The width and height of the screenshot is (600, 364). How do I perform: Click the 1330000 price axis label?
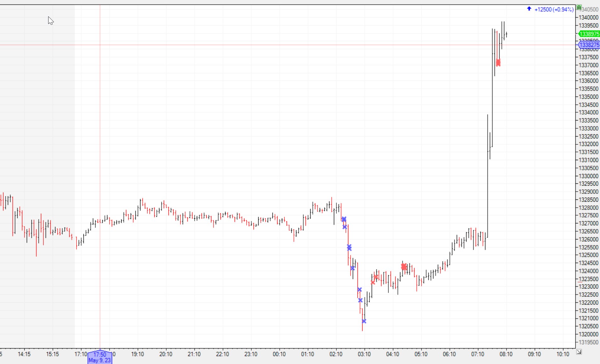coord(589,176)
